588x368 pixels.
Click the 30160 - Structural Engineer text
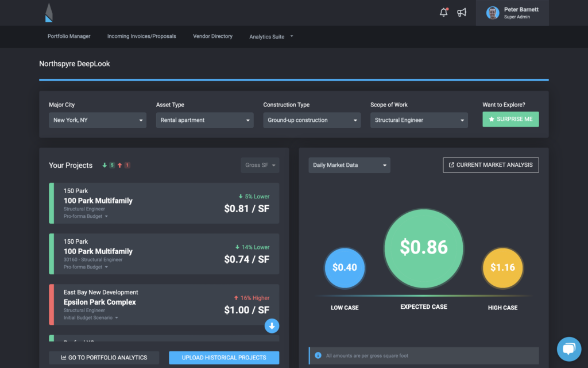point(93,259)
